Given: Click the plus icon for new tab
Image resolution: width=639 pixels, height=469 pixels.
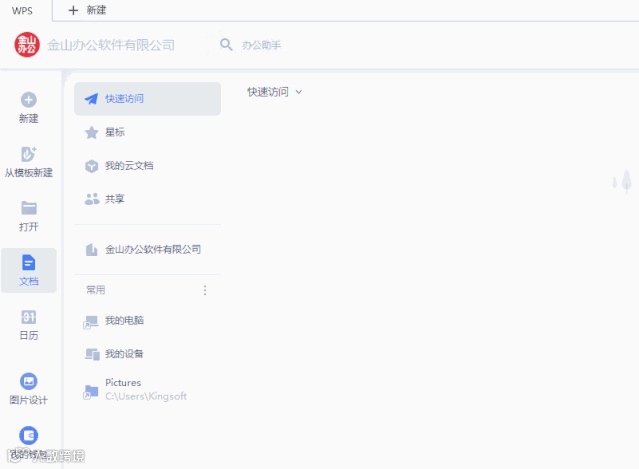Looking at the screenshot, I should click(x=73, y=10).
